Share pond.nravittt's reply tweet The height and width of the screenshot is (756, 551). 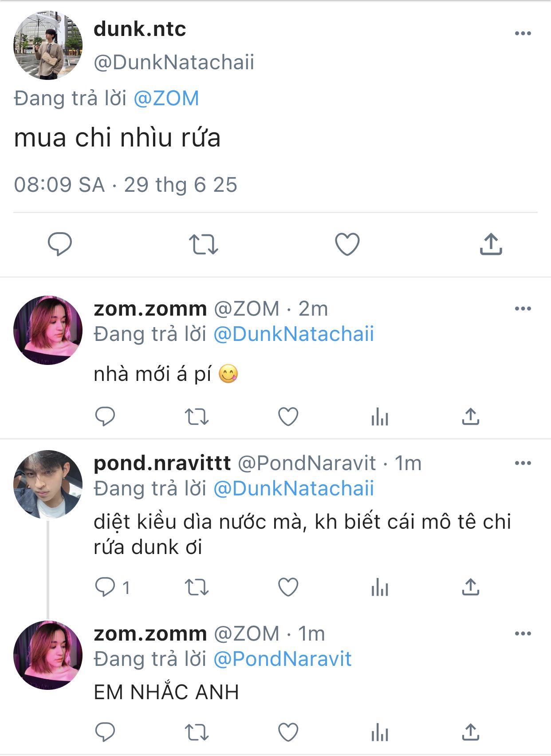point(470,587)
